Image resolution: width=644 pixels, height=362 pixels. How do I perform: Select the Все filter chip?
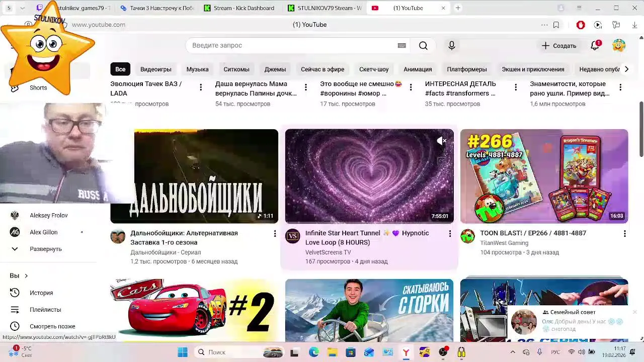(120, 69)
